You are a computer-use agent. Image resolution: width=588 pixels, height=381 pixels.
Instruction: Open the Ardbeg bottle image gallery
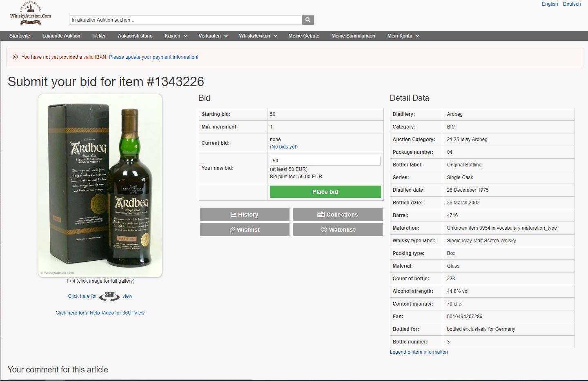pos(100,186)
